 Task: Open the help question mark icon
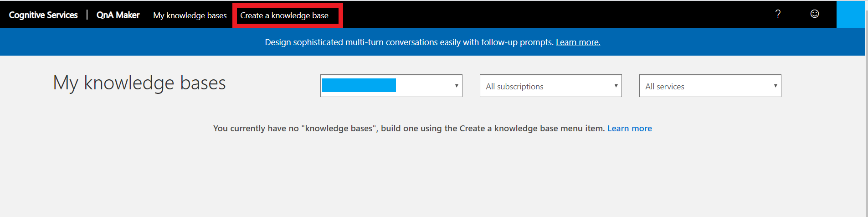tap(778, 14)
